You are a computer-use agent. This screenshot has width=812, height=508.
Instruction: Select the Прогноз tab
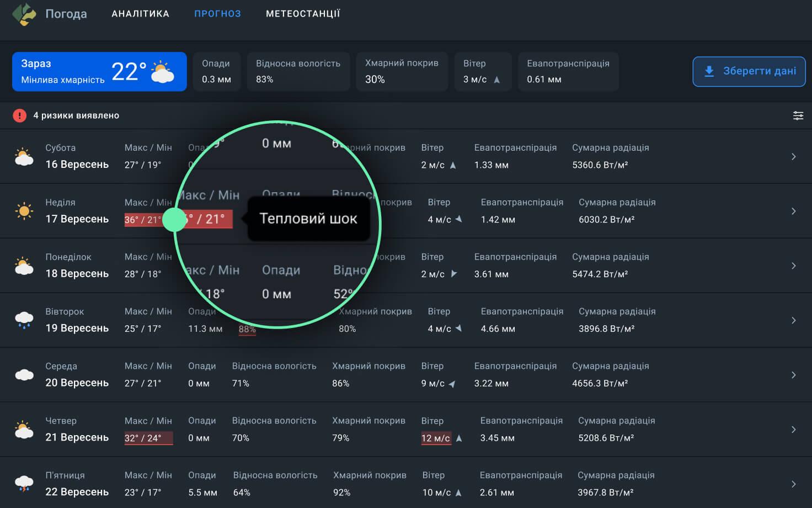click(217, 14)
